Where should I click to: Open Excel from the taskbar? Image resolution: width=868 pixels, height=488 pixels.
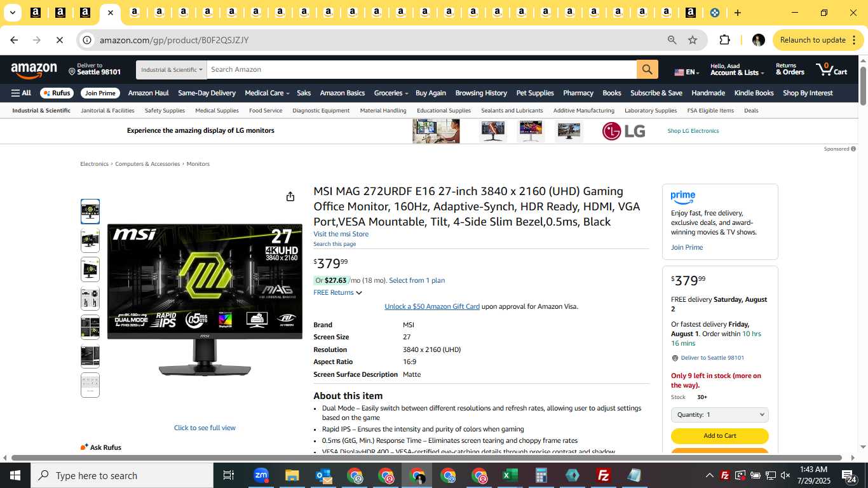pyautogui.click(x=510, y=475)
